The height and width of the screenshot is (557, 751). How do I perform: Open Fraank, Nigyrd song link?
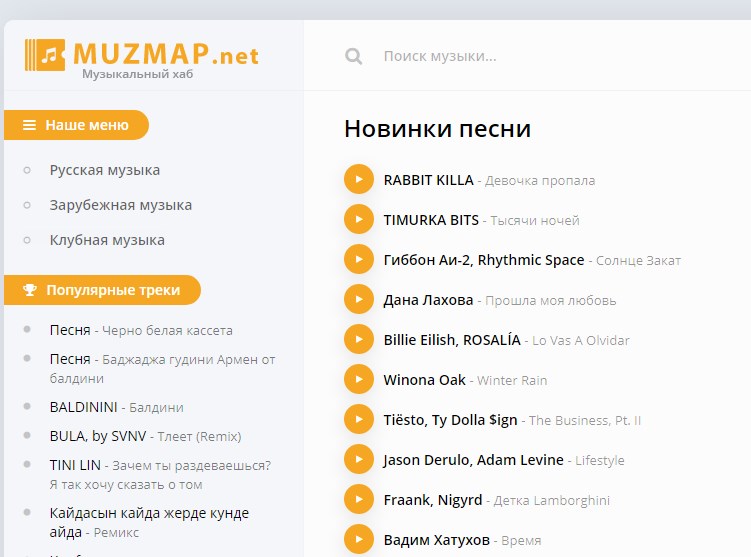pos(497,500)
